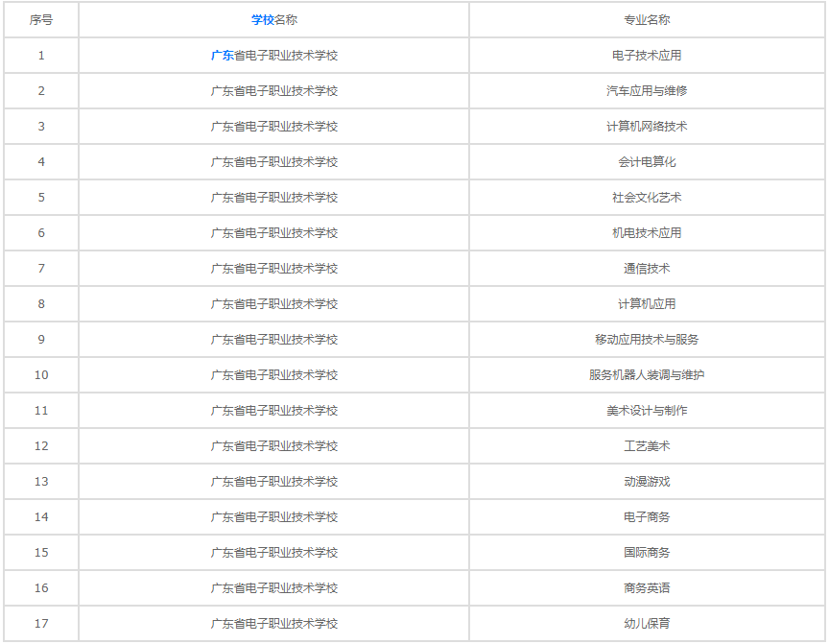Select the 动漫游戏 major cell

pyautogui.click(x=646, y=482)
